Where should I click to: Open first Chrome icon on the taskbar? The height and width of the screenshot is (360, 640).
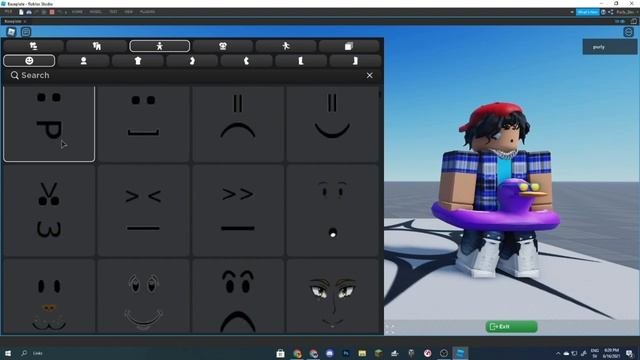click(297, 353)
